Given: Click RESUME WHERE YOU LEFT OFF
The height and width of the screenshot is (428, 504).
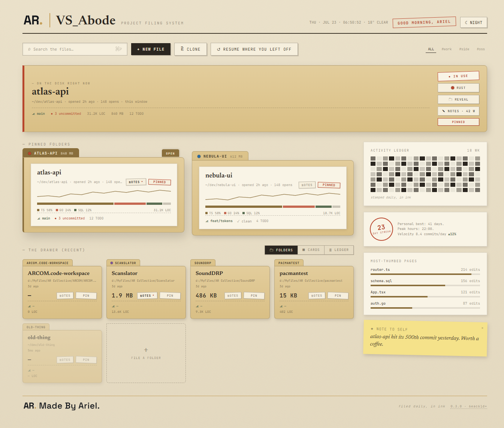Looking at the screenshot, I should pos(254,49).
